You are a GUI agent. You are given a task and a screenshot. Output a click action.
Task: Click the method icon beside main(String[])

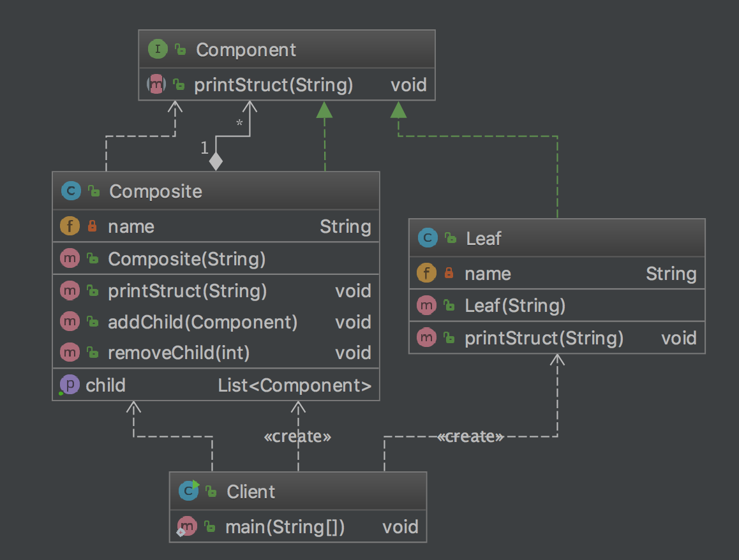186,527
